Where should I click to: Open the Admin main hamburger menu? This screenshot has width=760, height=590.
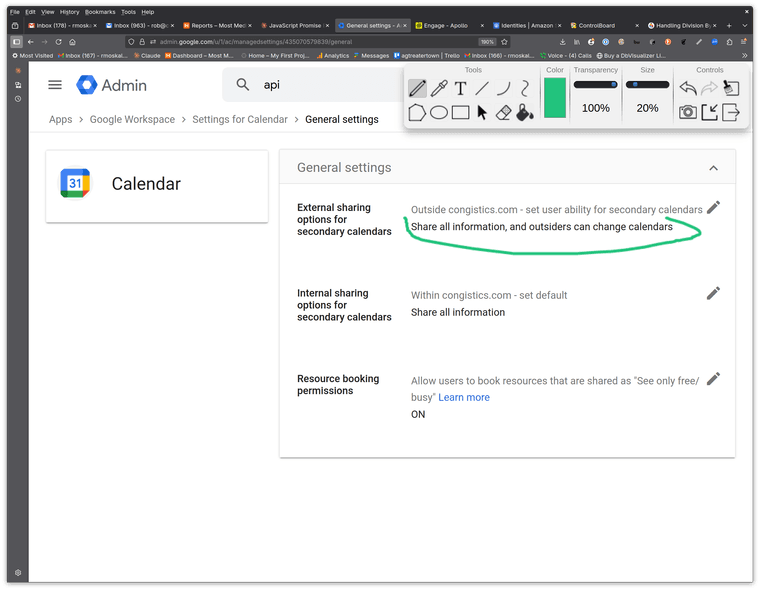(55, 85)
